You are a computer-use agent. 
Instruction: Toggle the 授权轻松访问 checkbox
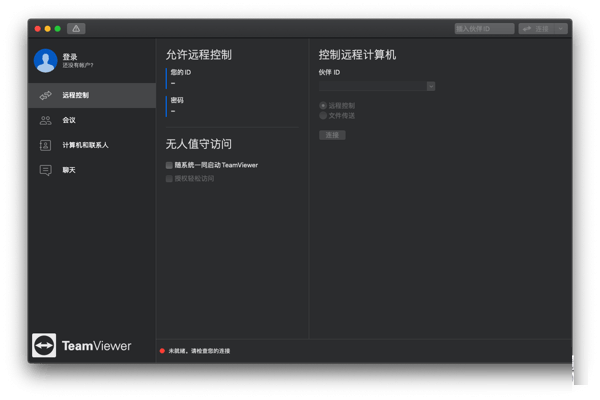169,178
